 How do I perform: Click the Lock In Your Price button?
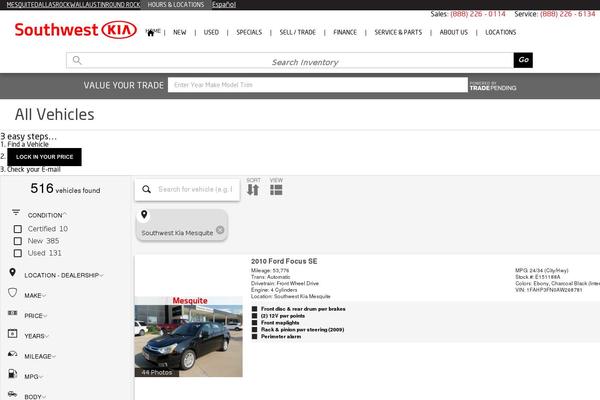point(44,157)
